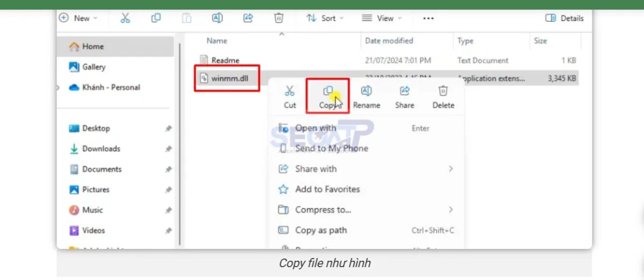Open the Compress to... submenu

(x=366, y=210)
